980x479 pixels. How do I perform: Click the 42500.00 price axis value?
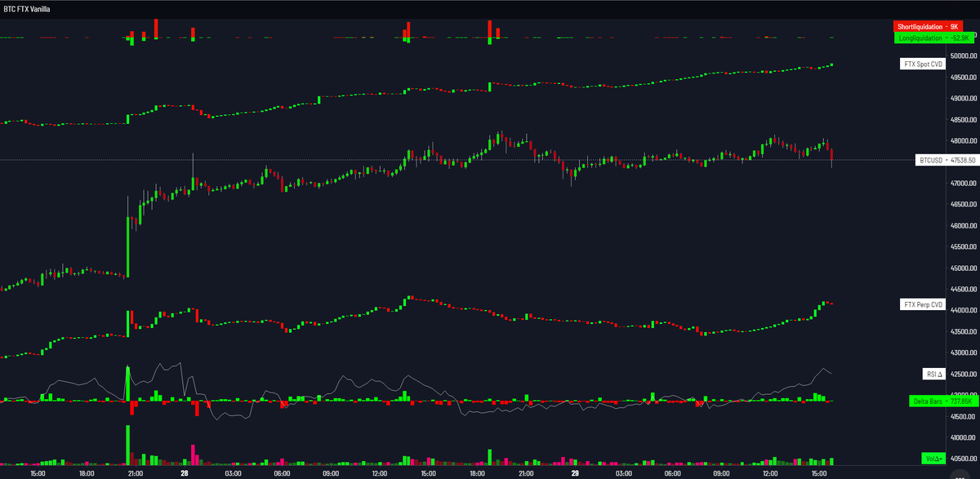(x=963, y=374)
